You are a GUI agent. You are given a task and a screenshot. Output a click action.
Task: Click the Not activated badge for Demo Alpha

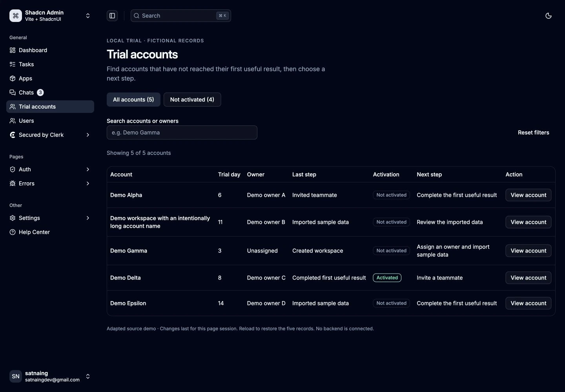tap(392, 195)
